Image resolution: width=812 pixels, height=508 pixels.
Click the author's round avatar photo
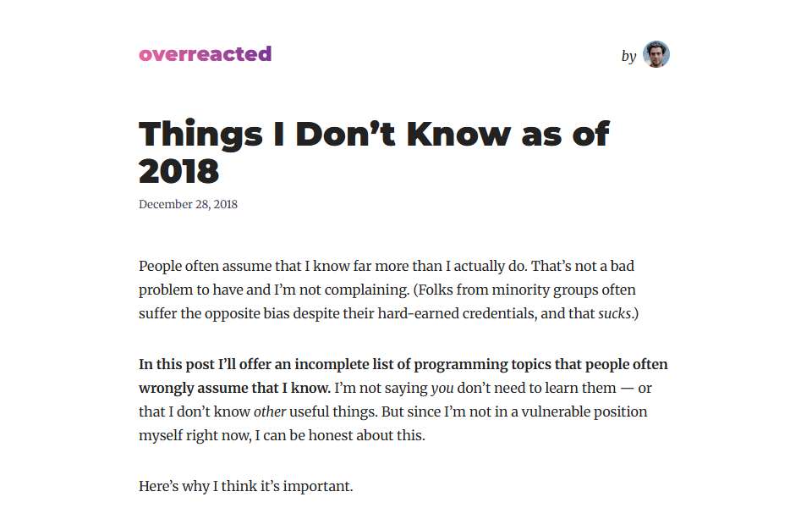point(656,54)
